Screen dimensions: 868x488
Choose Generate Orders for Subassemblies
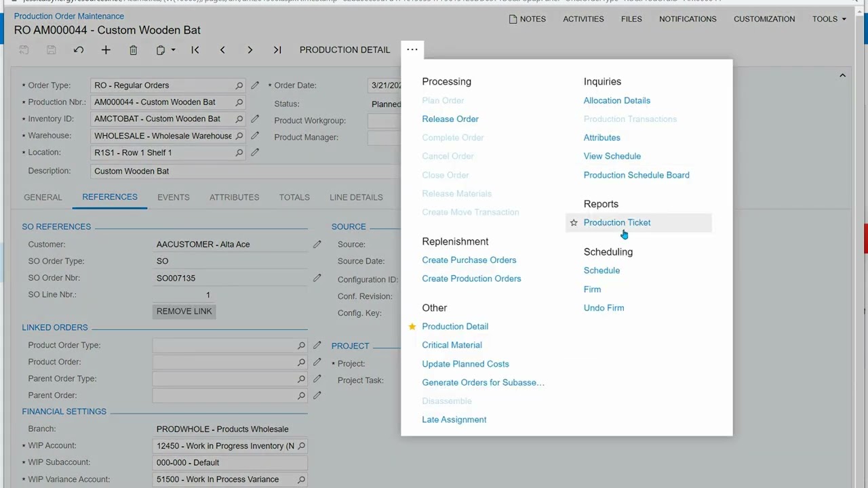[483, 382]
